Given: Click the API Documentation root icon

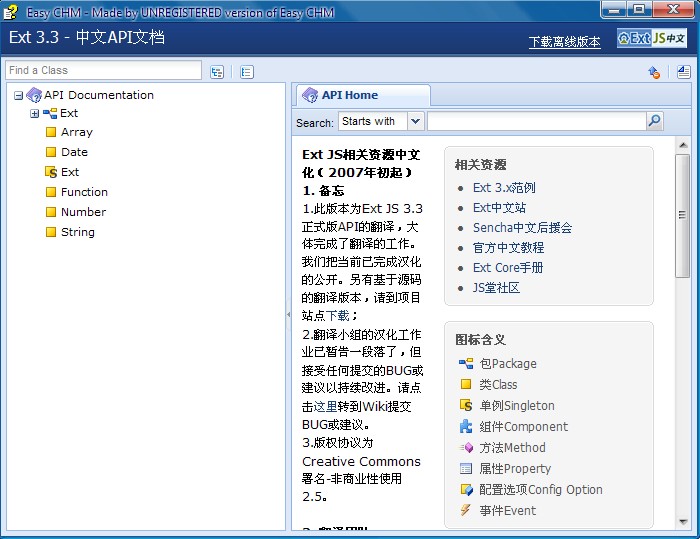Looking at the screenshot, I should 34,95.
